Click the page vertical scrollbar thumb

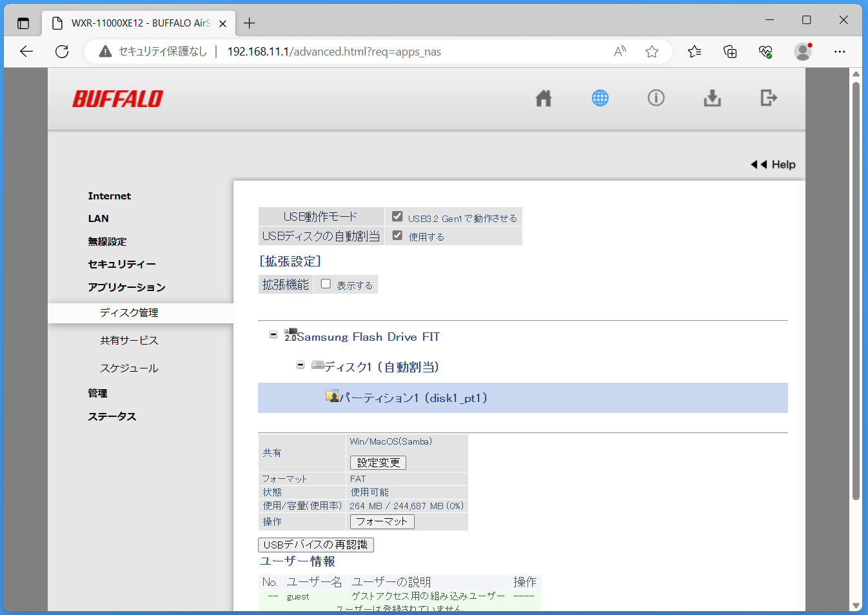[x=856, y=290]
